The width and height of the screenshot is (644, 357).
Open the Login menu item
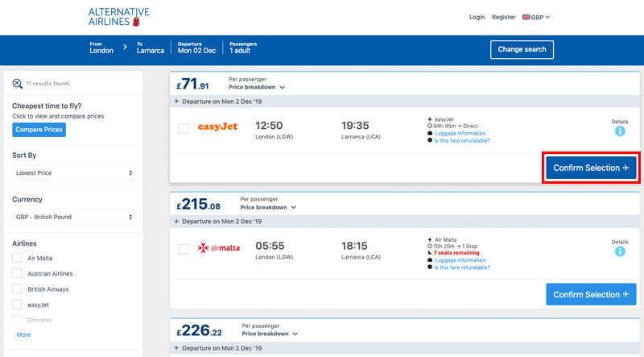point(477,17)
